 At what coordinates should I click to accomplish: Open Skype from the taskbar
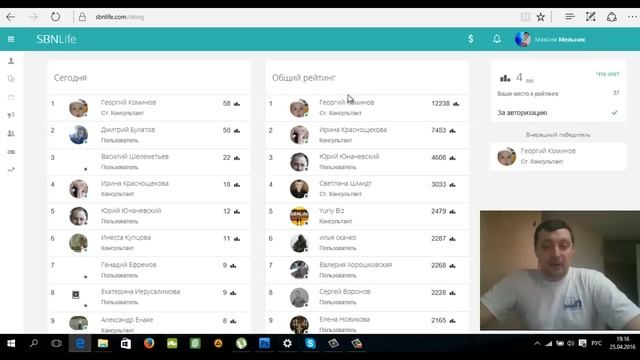pos(310,344)
